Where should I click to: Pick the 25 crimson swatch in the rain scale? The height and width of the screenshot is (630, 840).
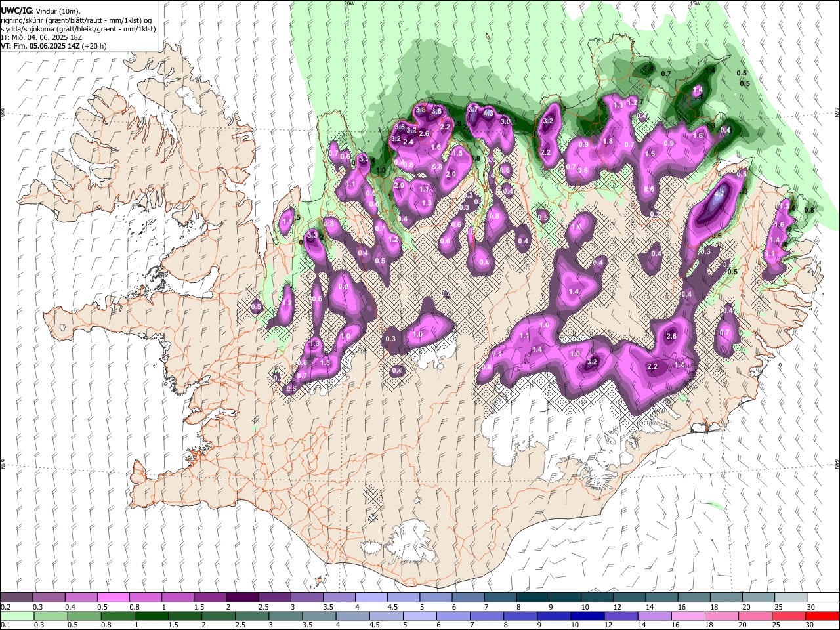coord(788,616)
